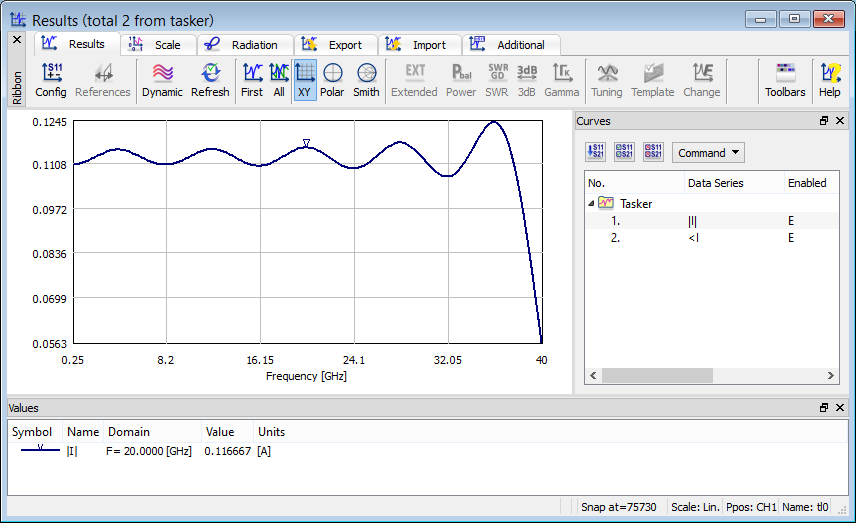Undock the Curves panel
The height and width of the screenshot is (523, 856).
point(824,121)
